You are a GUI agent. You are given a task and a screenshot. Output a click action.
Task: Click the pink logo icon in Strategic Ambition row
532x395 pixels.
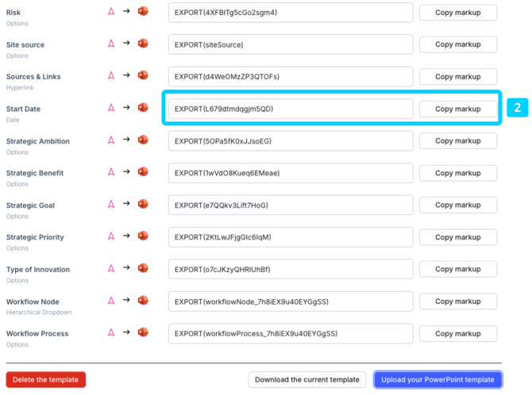pos(111,140)
